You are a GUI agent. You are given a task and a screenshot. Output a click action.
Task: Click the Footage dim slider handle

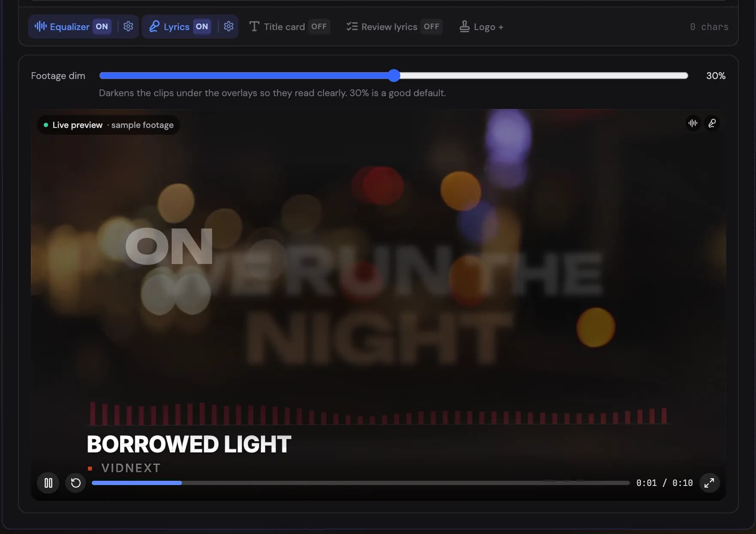[x=394, y=76]
